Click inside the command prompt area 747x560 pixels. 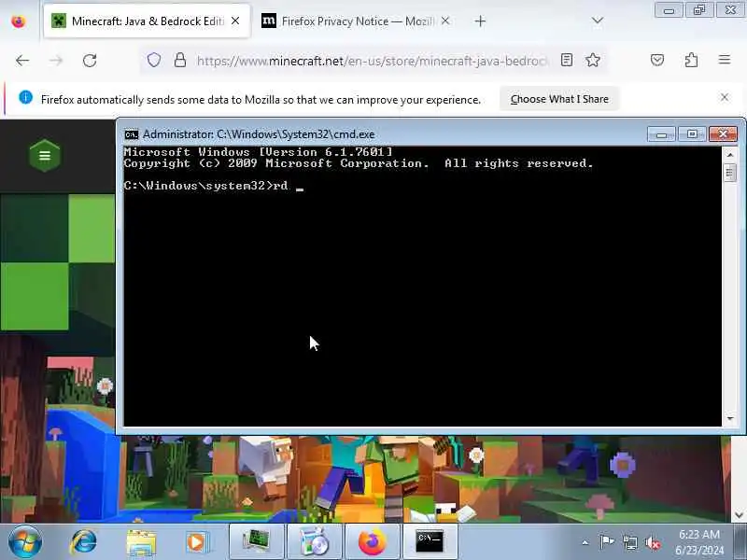[423, 287]
